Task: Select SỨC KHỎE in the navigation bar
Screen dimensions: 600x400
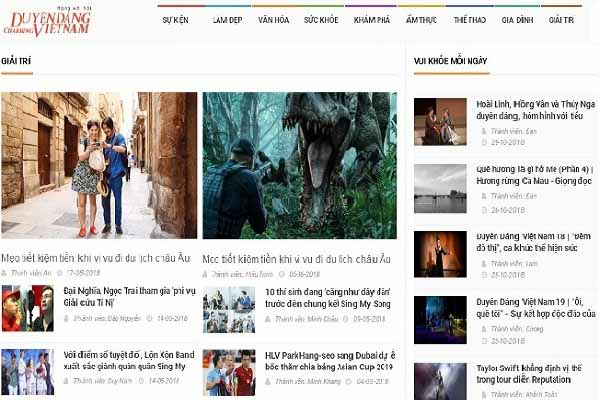Action: click(x=321, y=20)
